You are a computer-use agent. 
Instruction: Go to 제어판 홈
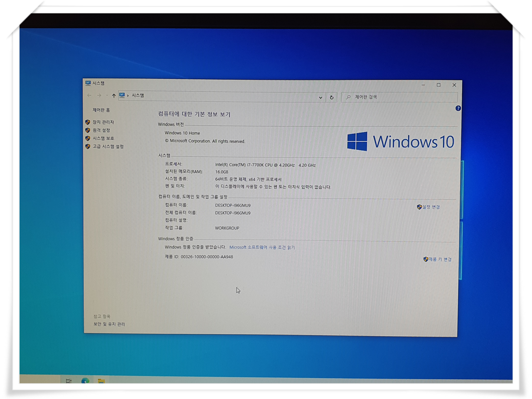click(101, 110)
